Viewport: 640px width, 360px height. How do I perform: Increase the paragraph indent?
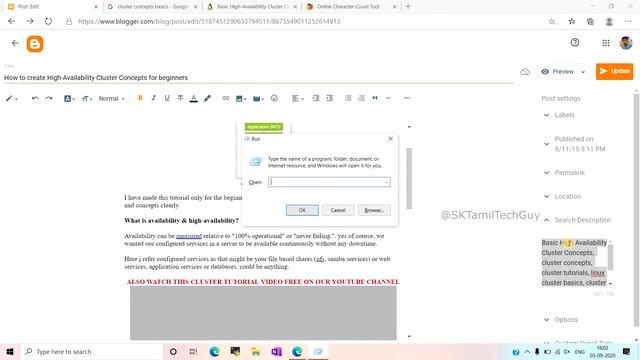point(329,98)
